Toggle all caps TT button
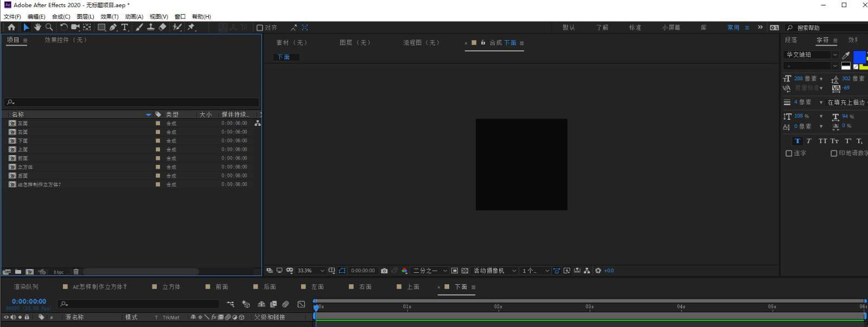 click(x=822, y=141)
